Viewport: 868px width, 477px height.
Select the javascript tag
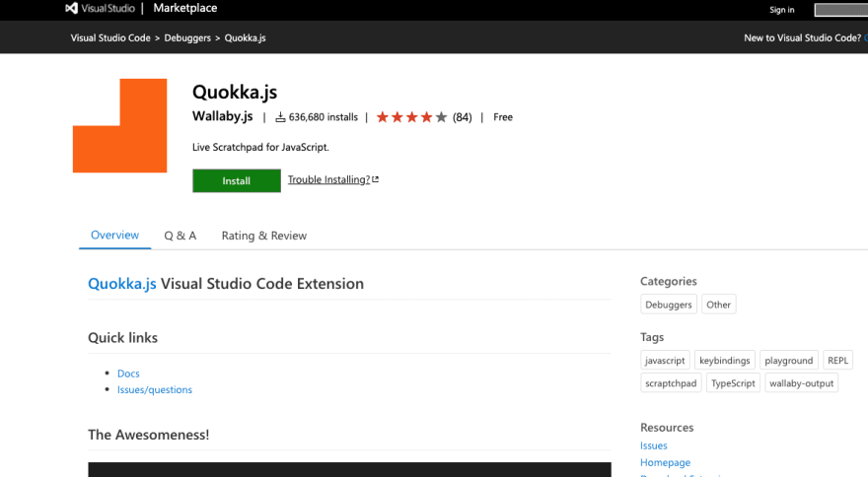click(665, 361)
